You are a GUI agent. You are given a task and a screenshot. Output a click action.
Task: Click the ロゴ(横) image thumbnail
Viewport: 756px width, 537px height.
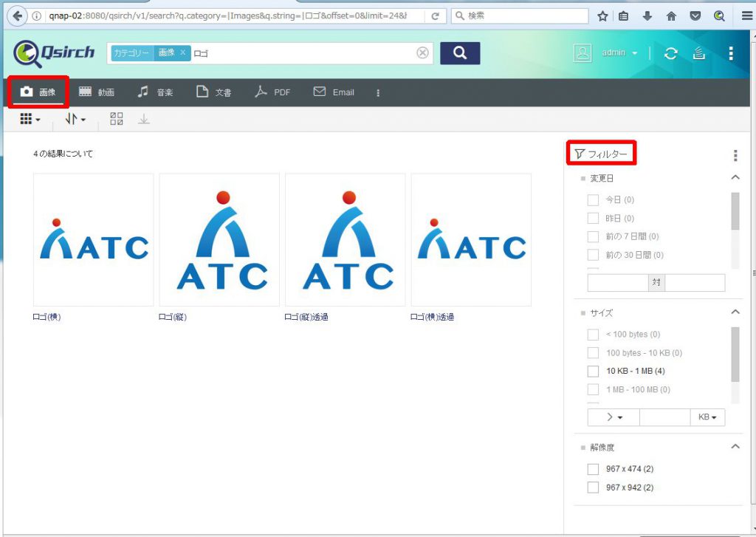(x=94, y=240)
